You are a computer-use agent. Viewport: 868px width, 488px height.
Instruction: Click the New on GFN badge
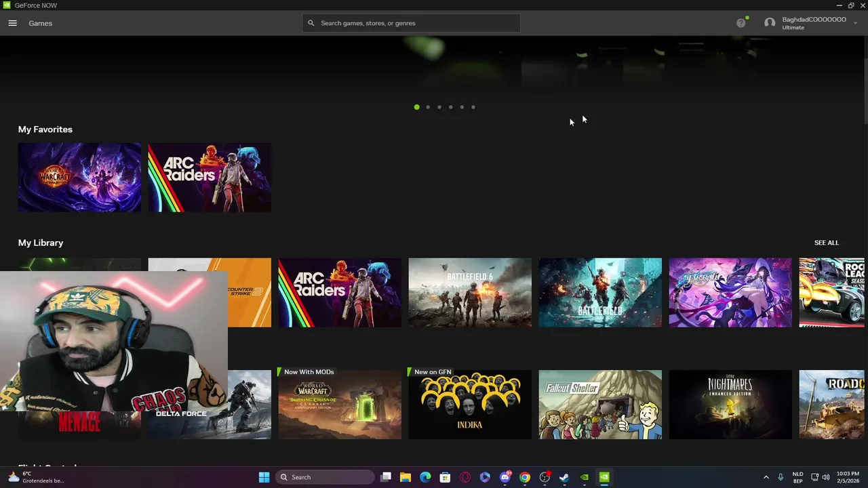click(432, 372)
